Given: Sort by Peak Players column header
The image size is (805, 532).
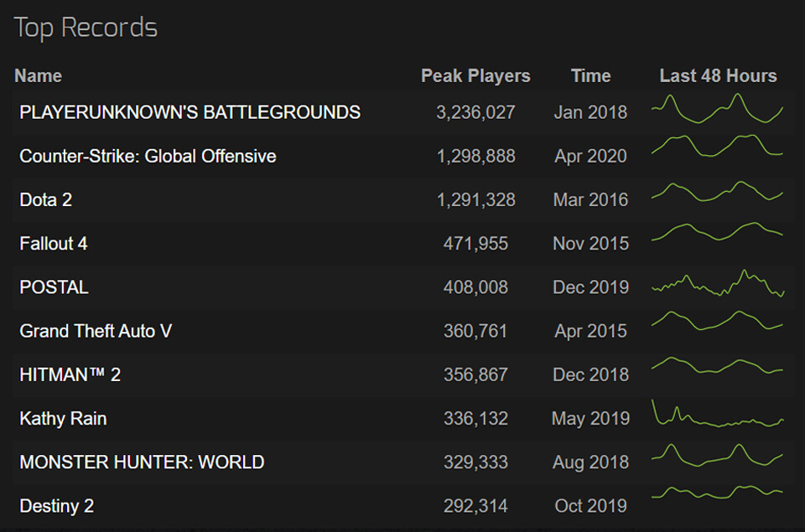Looking at the screenshot, I should coord(475,75).
